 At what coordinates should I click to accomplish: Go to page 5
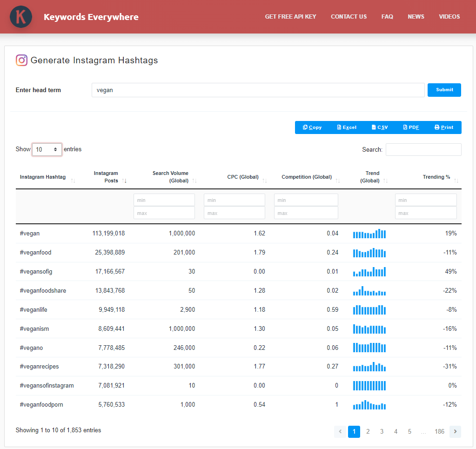pyautogui.click(x=410, y=431)
